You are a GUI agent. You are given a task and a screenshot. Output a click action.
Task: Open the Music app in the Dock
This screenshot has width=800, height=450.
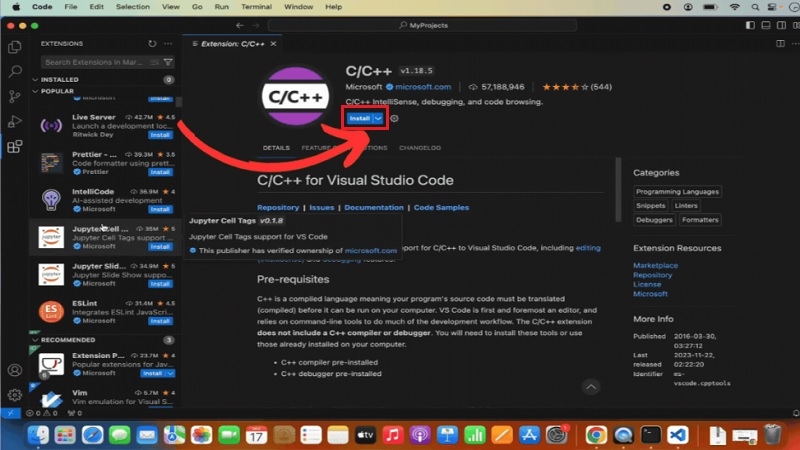click(x=392, y=435)
